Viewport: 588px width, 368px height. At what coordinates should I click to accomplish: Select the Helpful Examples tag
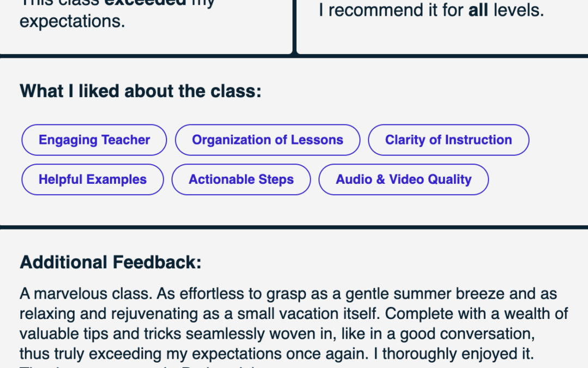[x=93, y=179]
